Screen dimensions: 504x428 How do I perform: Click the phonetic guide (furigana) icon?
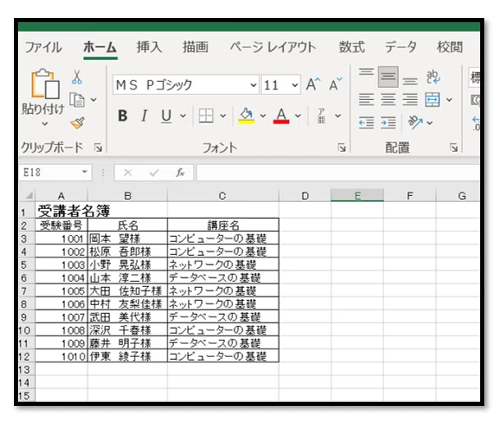321,116
